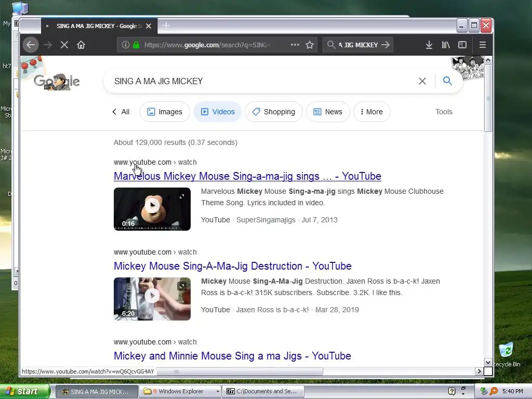Click the vertical scrollbar down arrow

tap(488, 362)
